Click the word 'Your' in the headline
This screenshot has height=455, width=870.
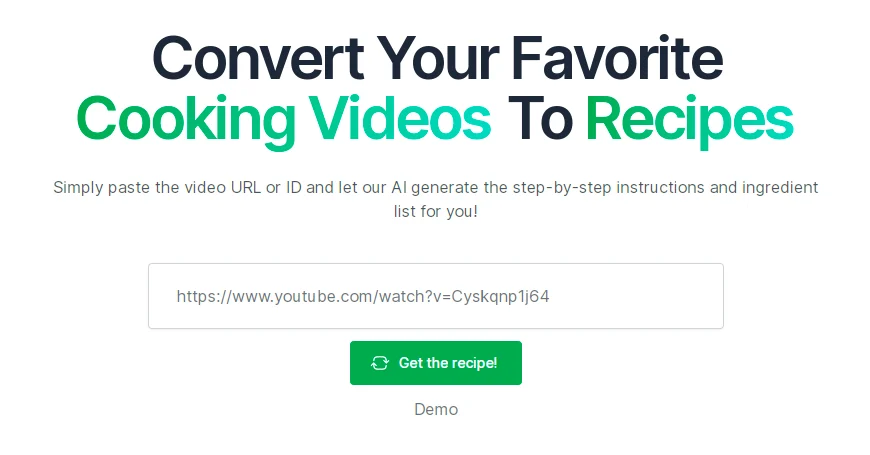tap(437, 58)
